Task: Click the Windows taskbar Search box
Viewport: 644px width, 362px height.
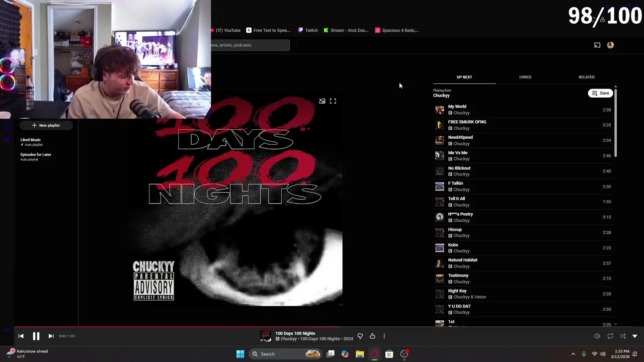Action: pyautogui.click(x=286, y=354)
